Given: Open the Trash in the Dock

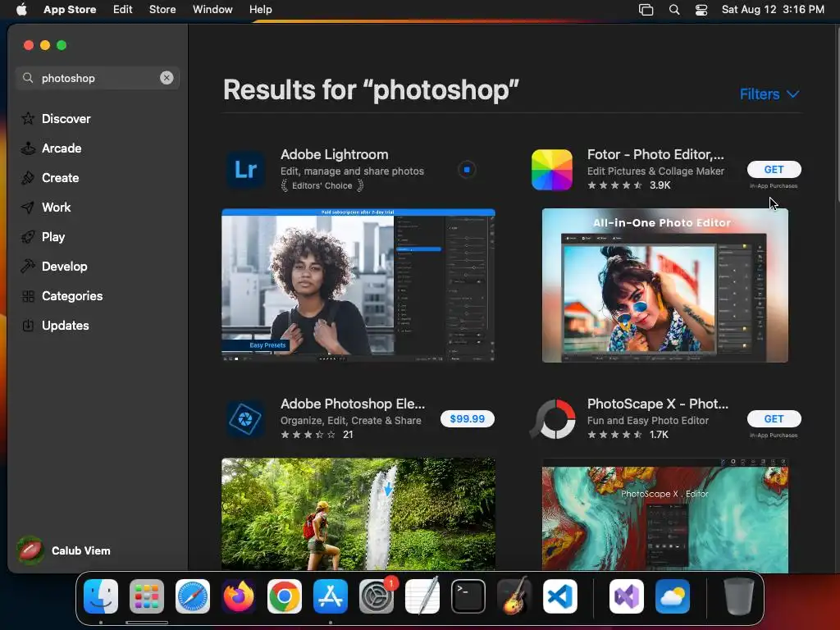Looking at the screenshot, I should point(739,596).
